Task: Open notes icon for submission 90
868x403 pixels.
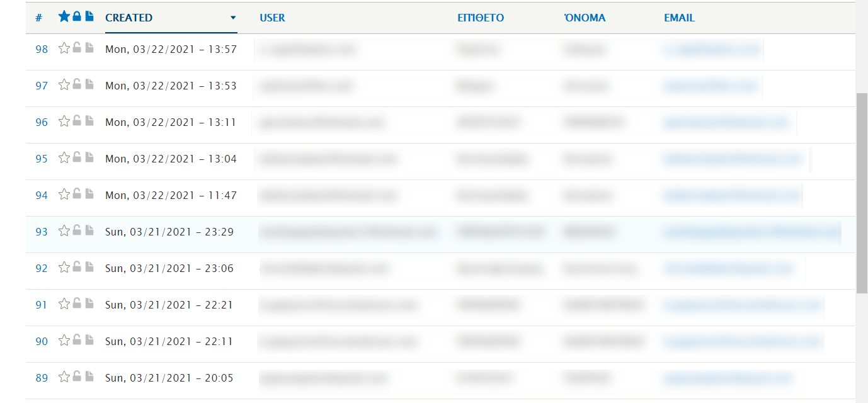Action: point(89,340)
